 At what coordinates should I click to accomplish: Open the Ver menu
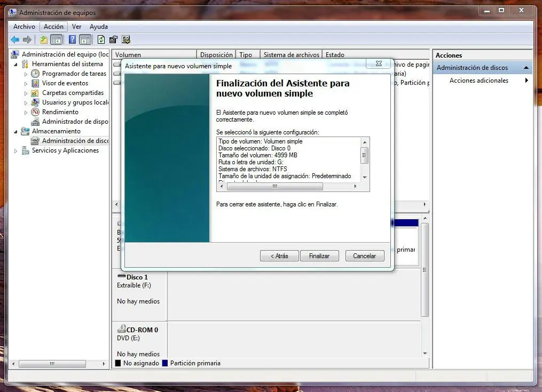point(77,27)
